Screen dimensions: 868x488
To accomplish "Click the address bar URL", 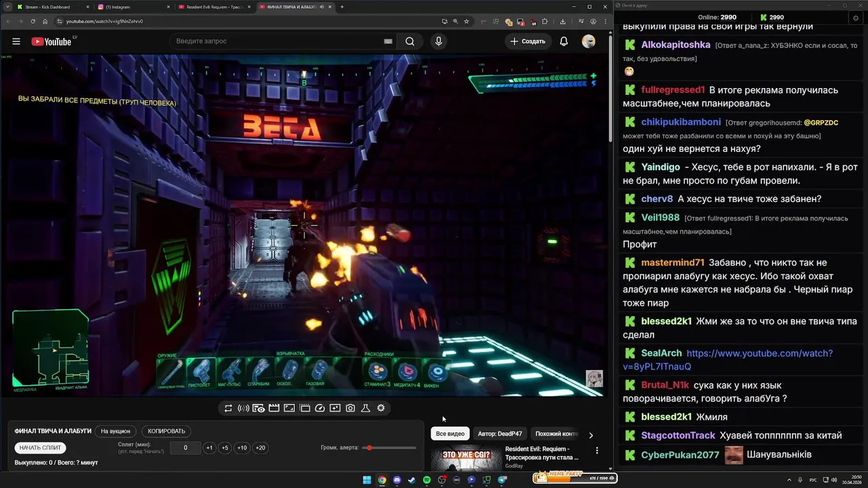I will pyautogui.click(x=104, y=21).
